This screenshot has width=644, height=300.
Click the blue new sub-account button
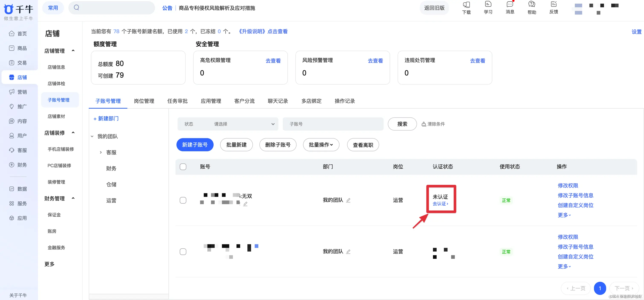[x=195, y=145]
